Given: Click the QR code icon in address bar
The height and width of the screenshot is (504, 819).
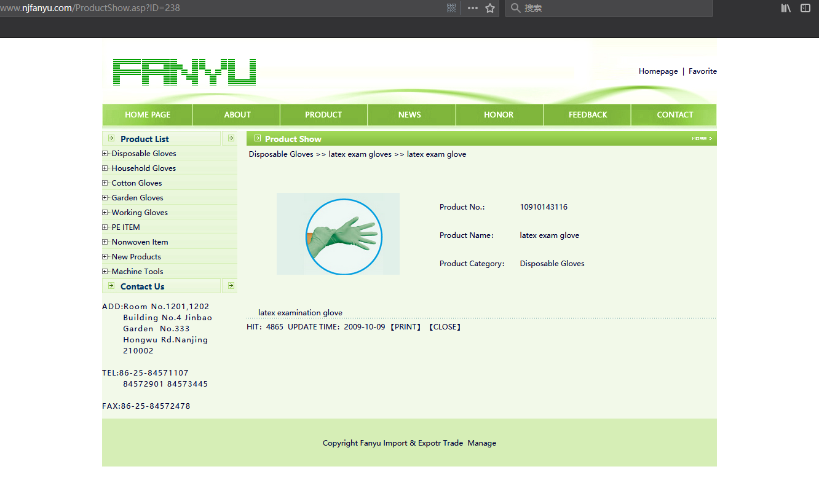Looking at the screenshot, I should tap(451, 8).
